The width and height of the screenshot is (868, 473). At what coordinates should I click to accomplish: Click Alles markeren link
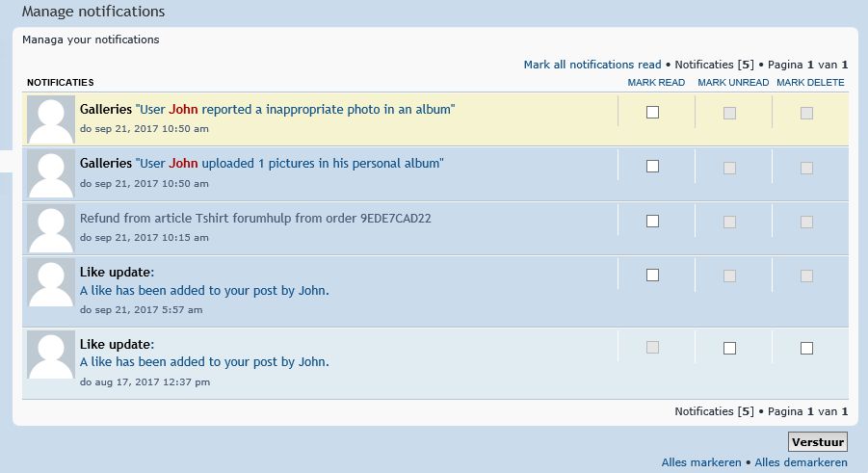pos(700,462)
